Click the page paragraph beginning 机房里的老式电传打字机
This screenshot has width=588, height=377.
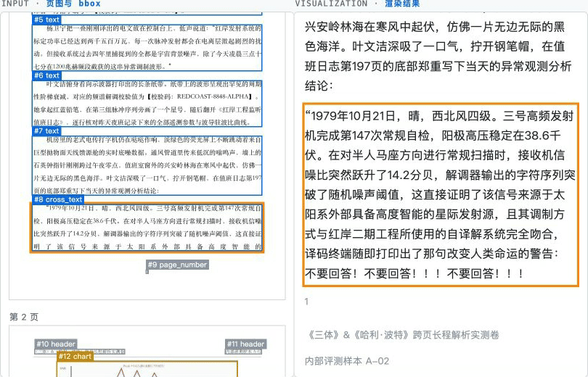tap(147, 165)
